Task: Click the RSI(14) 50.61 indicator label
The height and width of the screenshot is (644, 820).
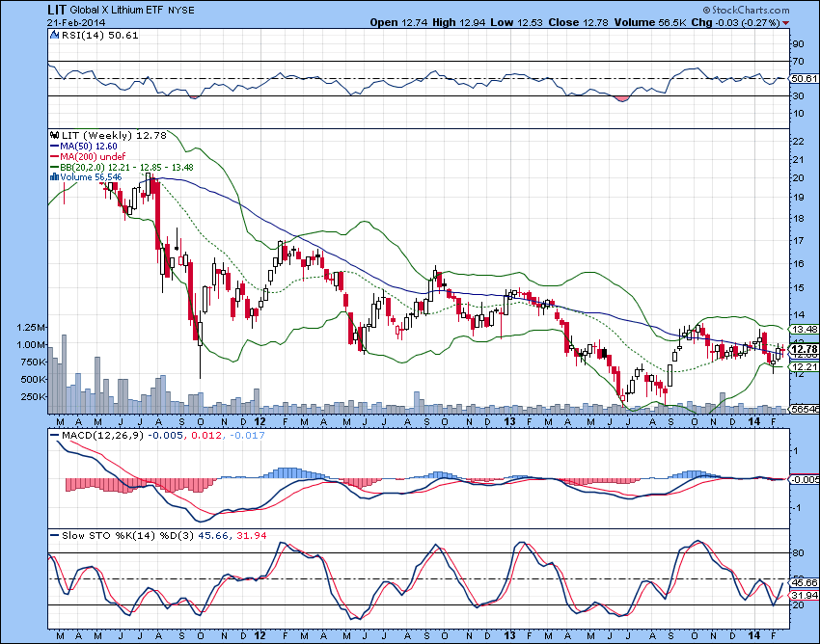Action: (x=100, y=35)
